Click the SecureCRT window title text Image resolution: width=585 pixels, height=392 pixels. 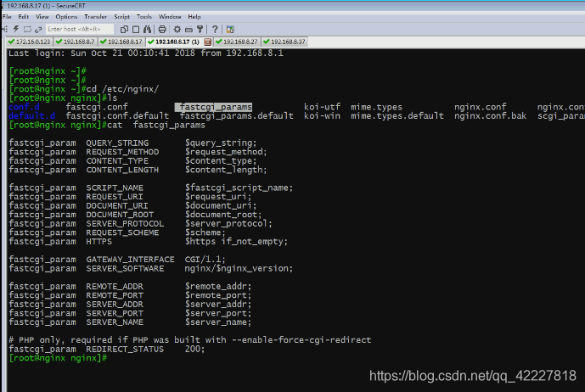46,6
